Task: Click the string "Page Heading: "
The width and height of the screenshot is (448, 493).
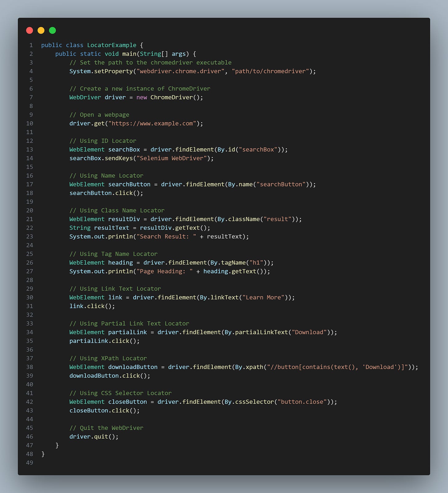Action: pyautogui.click(x=165, y=271)
